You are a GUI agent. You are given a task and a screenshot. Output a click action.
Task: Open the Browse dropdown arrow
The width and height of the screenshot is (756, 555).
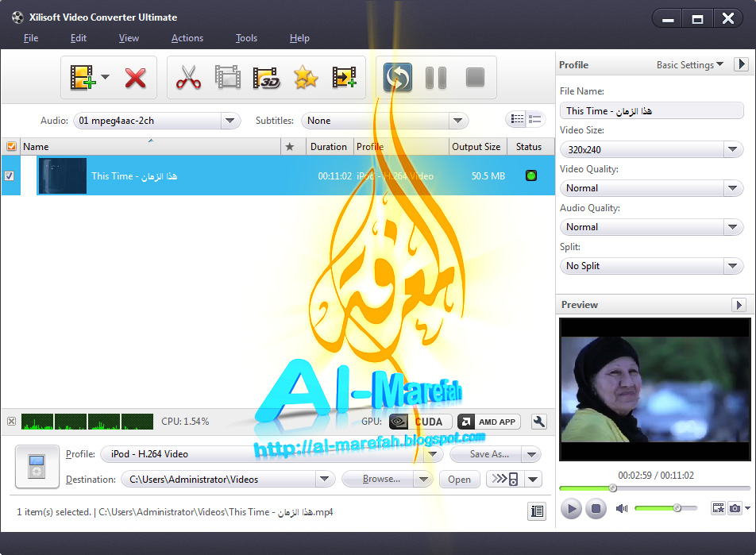pos(422,479)
